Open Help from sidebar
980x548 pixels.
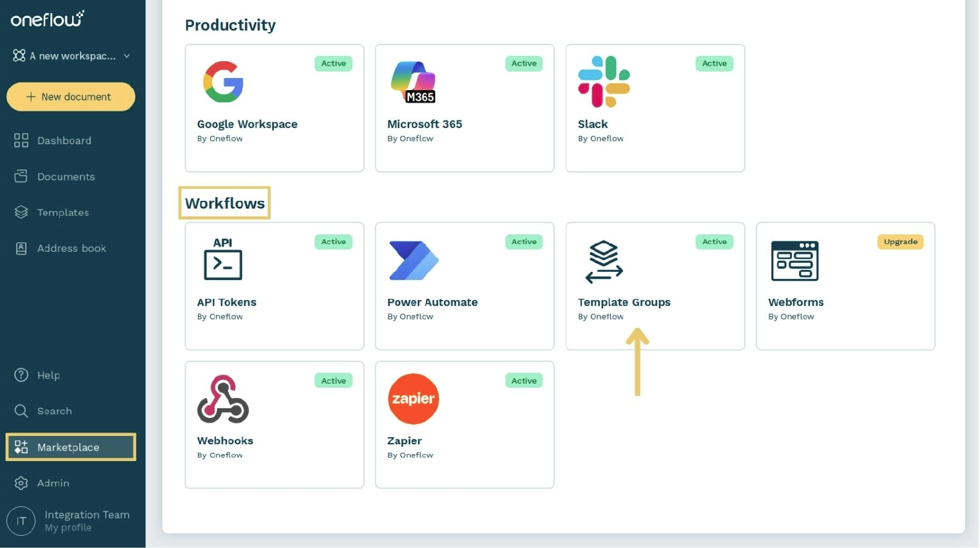coord(48,375)
